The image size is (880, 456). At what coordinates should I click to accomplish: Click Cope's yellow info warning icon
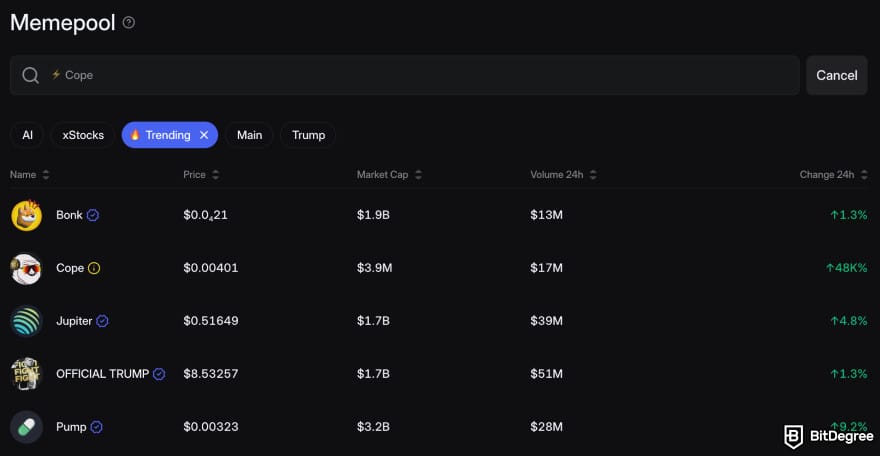click(x=94, y=268)
